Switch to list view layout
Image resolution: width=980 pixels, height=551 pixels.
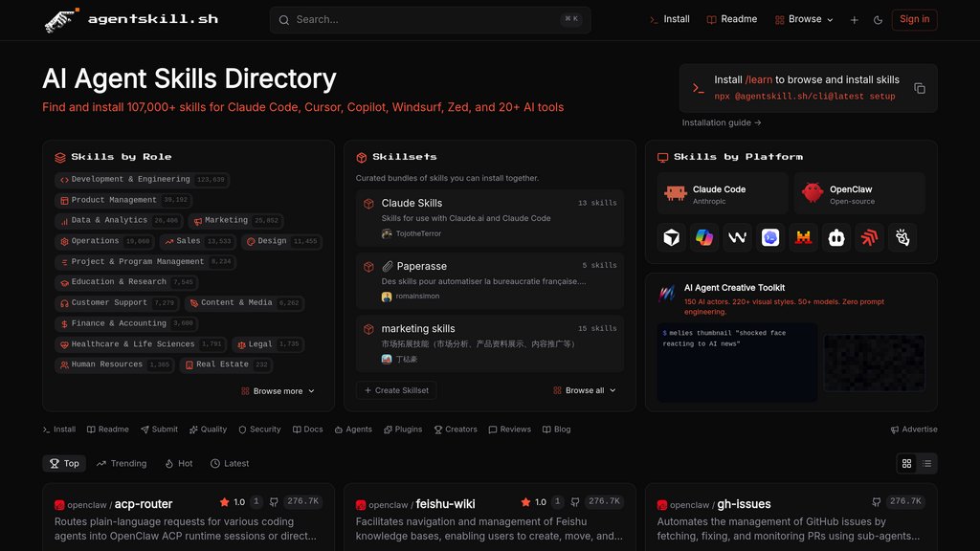click(926, 464)
